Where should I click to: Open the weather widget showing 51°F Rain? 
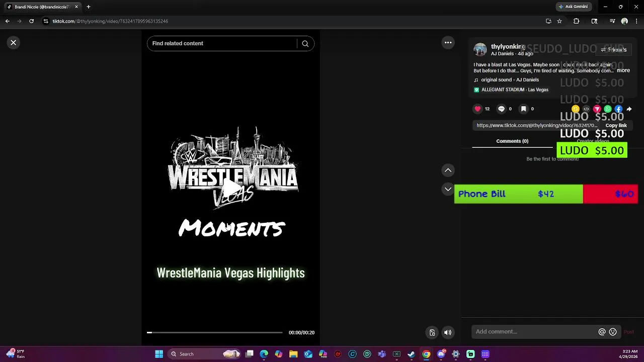pyautogui.click(x=16, y=354)
